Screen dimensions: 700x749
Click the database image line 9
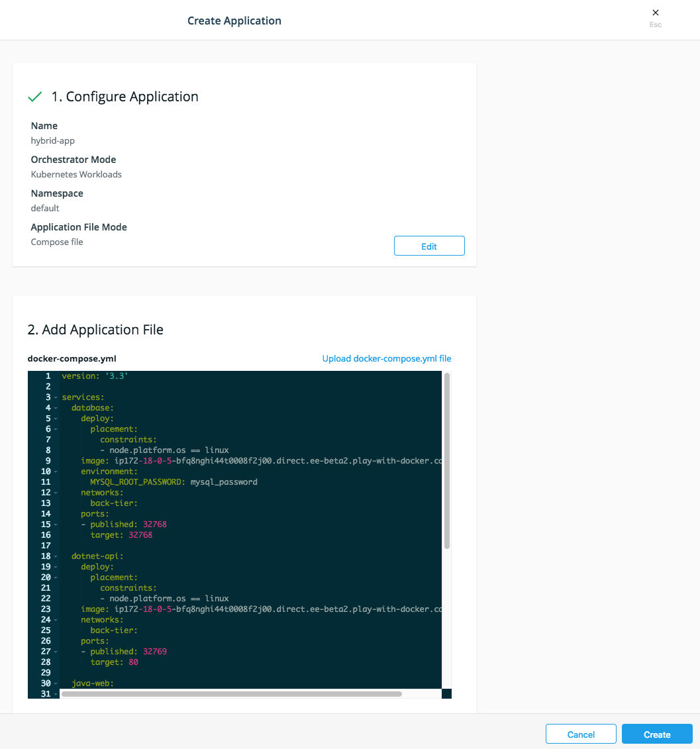(x=261, y=461)
